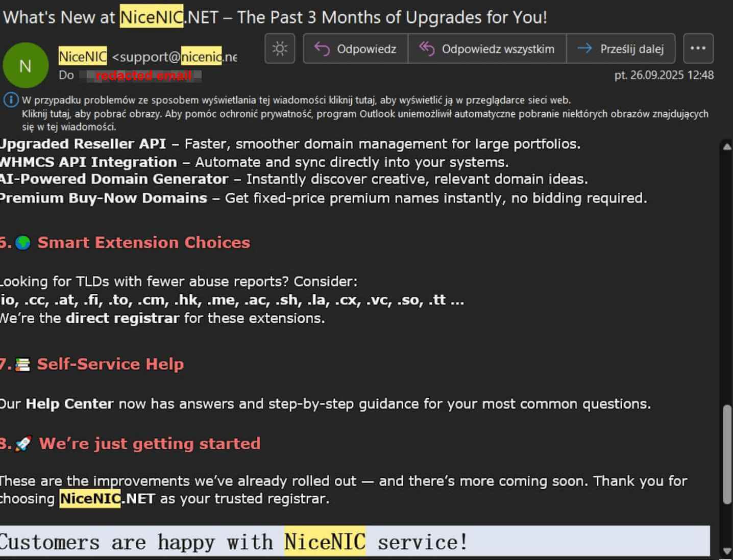Click the bold Help Center text
Screen dimensions: 733x560
tap(69, 404)
